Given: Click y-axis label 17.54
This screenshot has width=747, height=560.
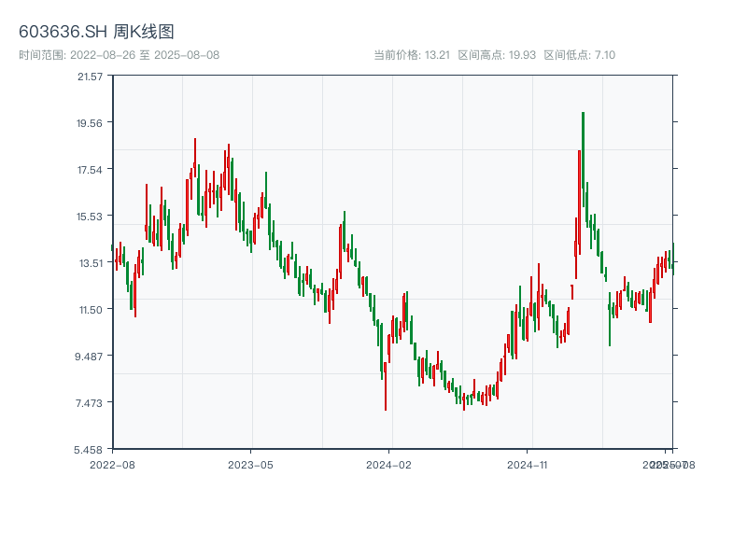Looking at the screenshot, I should tap(90, 170).
